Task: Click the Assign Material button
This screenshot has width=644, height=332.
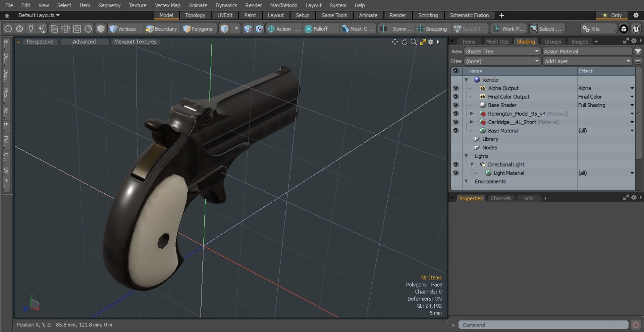Action: click(x=587, y=51)
